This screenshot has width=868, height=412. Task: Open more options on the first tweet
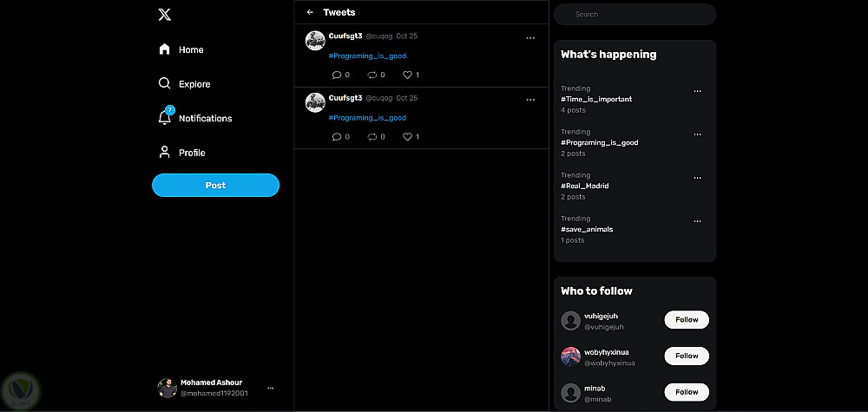point(530,38)
